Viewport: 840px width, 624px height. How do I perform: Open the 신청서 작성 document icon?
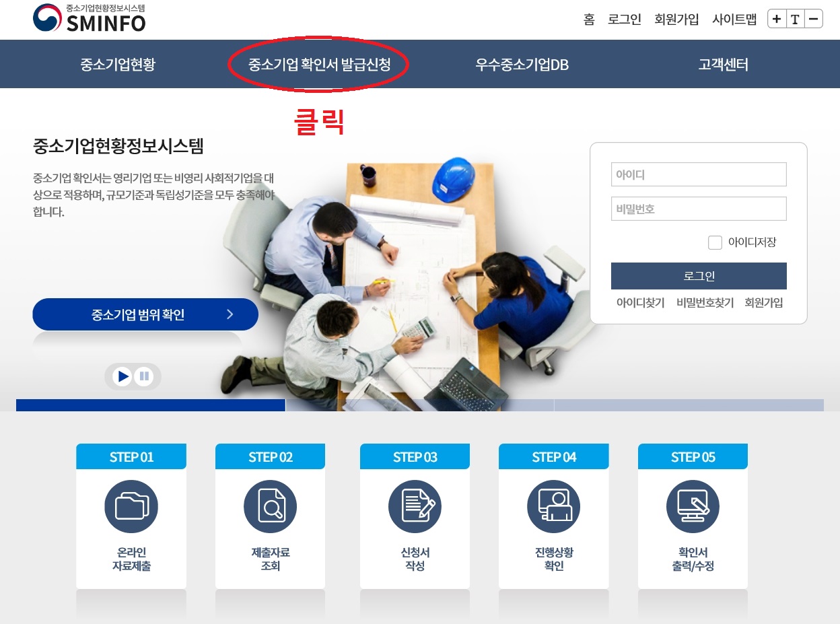click(x=415, y=507)
